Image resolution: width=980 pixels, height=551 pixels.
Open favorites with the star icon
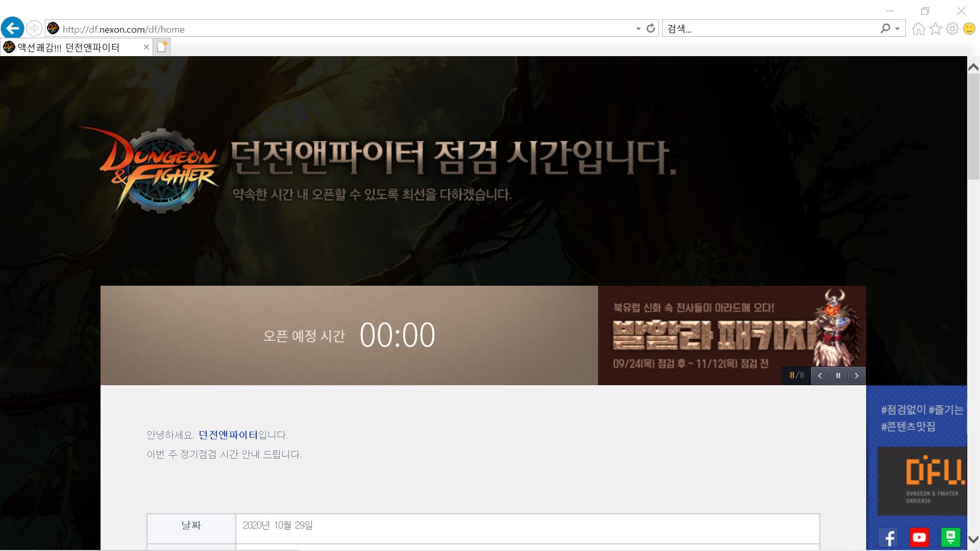point(935,29)
